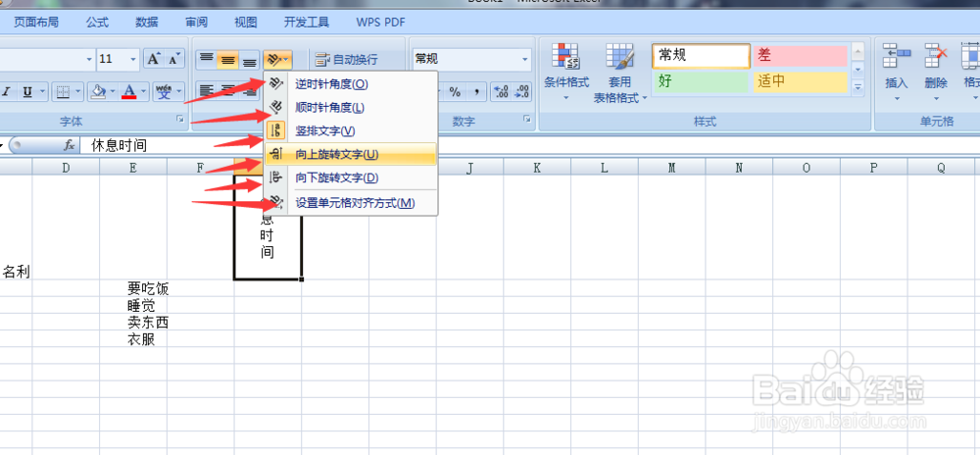Image resolution: width=980 pixels, height=455 pixels.
Task: Select the align text left icon
Action: click(206, 91)
